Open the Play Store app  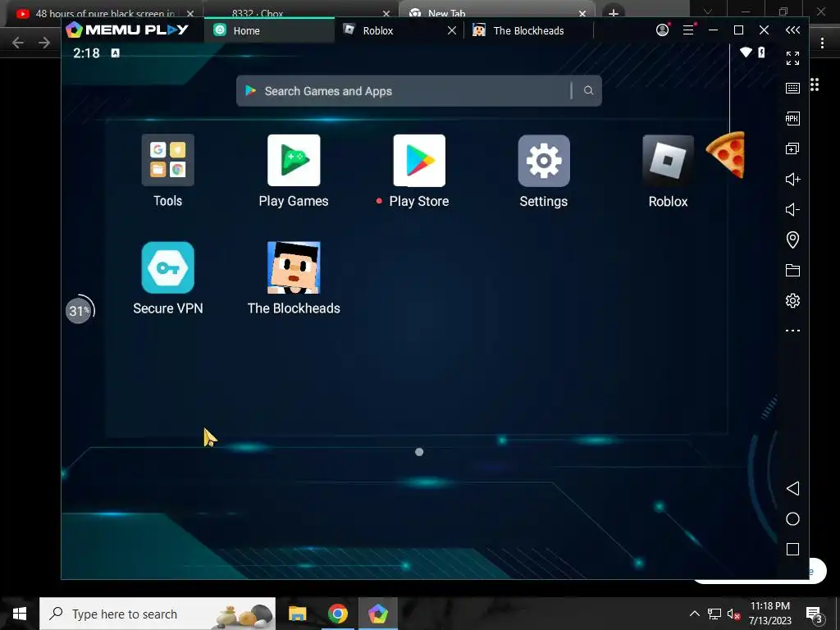[419, 160]
